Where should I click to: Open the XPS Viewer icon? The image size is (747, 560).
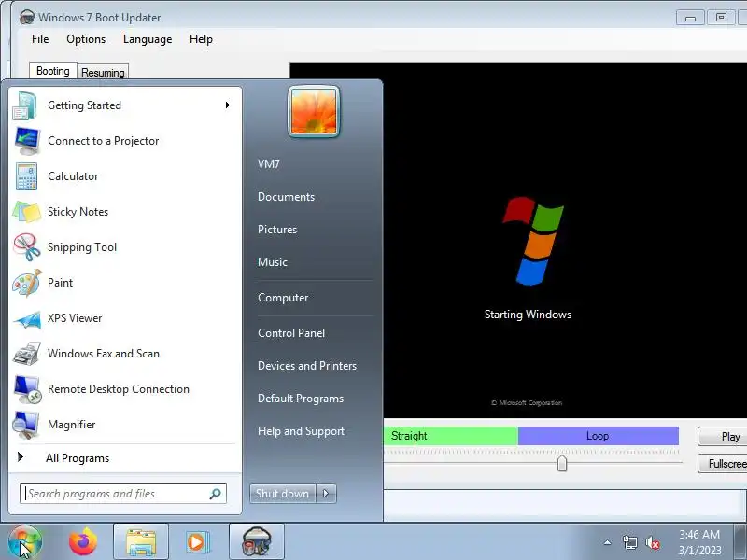point(26,318)
